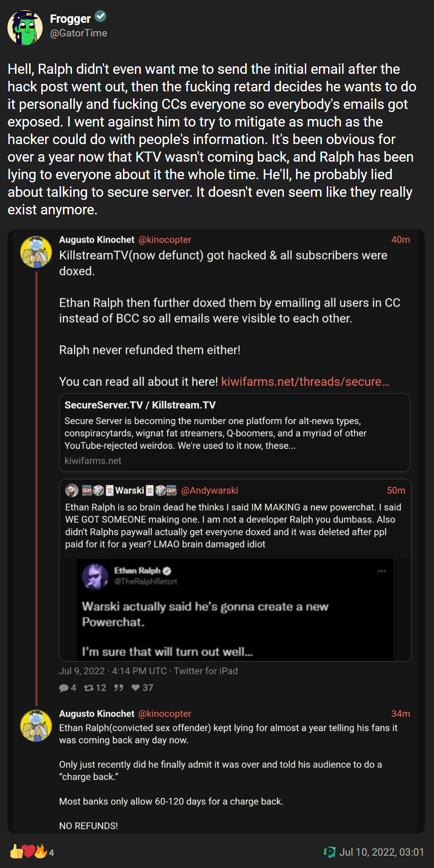This screenshot has height=868, width=434.
Task: Open the embedded Ethan Ralph tweet image
Action: pos(235,610)
